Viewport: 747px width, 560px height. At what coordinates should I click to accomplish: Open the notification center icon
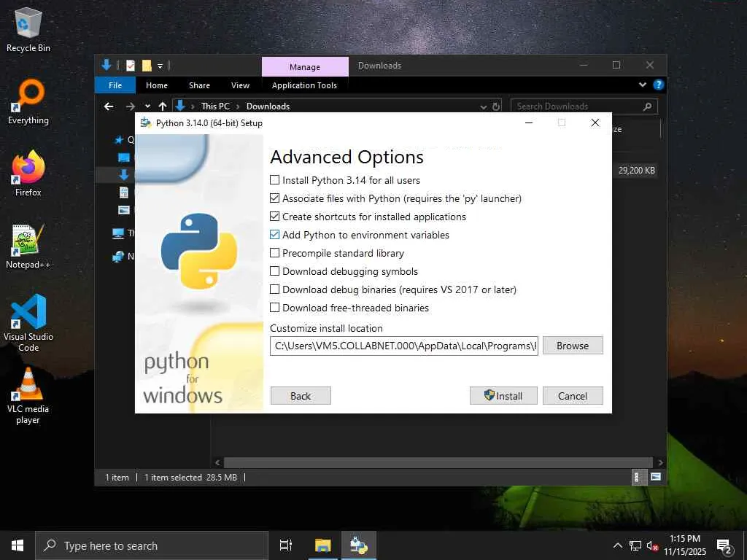pos(724,546)
